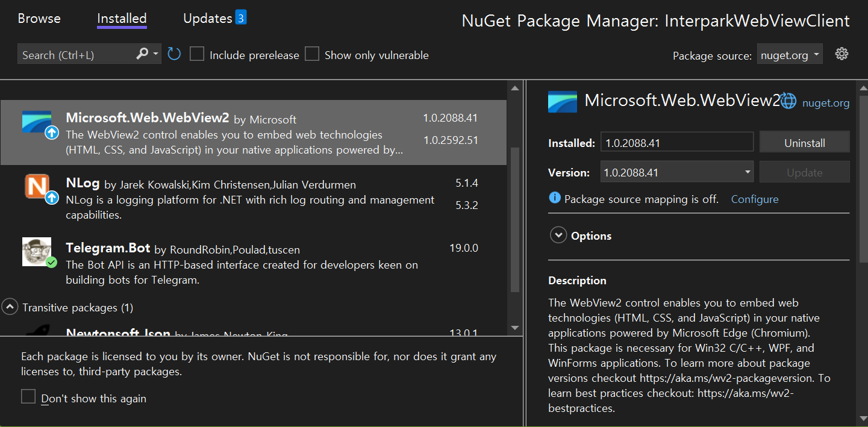
Task: Toggle Show only vulnerable checkbox
Action: pyautogui.click(x=312, y=54)
